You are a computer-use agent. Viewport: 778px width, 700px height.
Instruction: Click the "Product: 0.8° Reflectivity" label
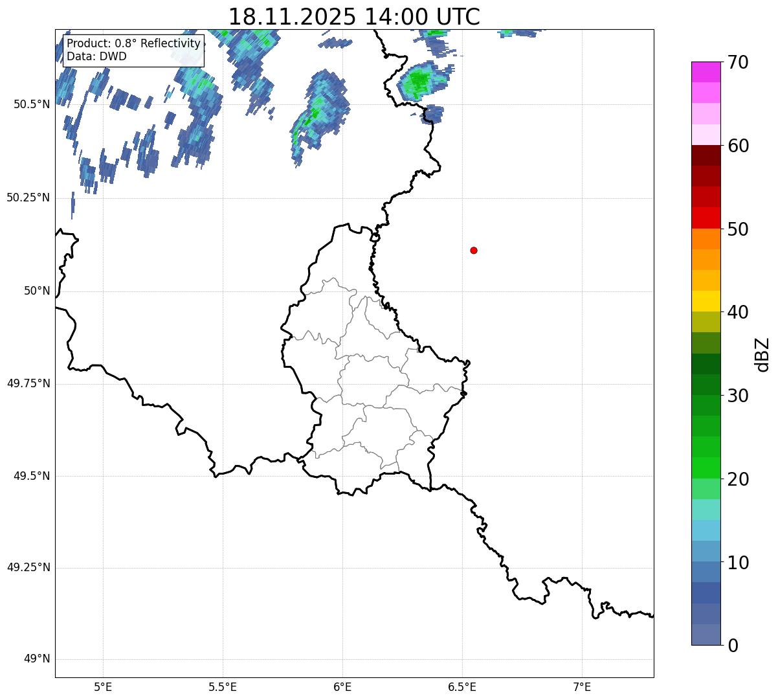tap(133, 43)
